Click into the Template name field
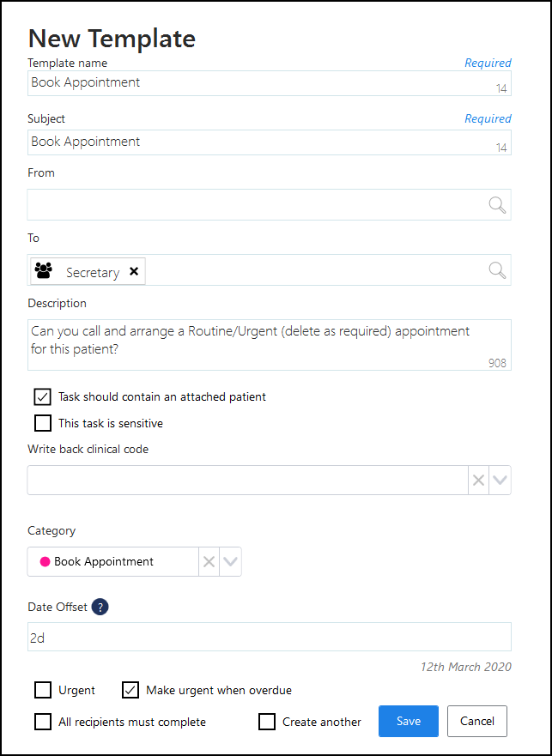Viewport: 552px width, 756px height. pos(258,83)
